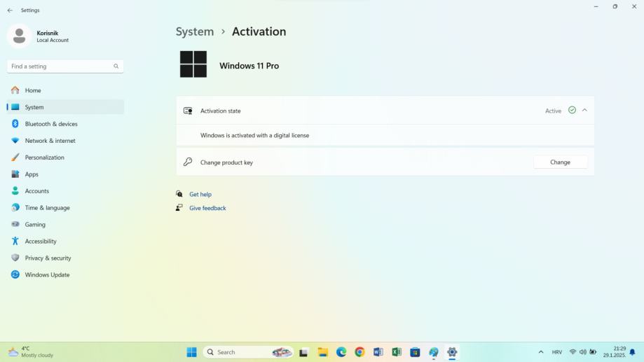Open Microsoft Store from the taskbar
The height and width of the screenshot is (362, 644).
pos(416,352)
